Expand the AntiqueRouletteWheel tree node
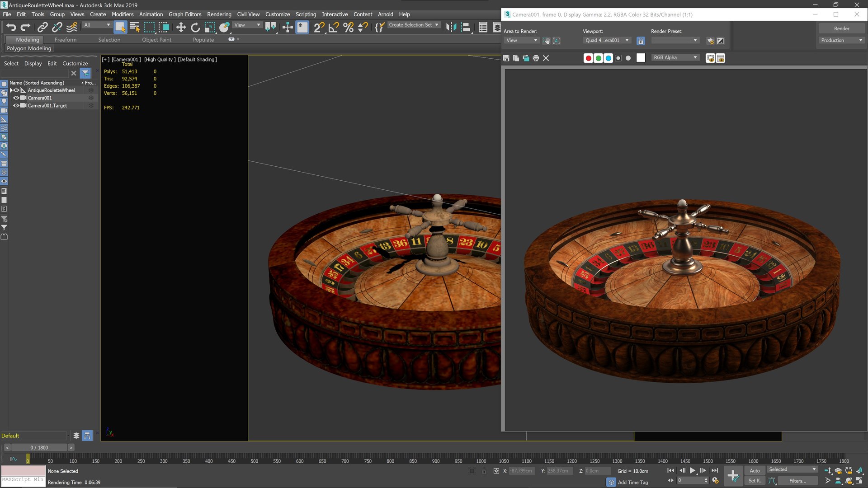 [11, 90]
